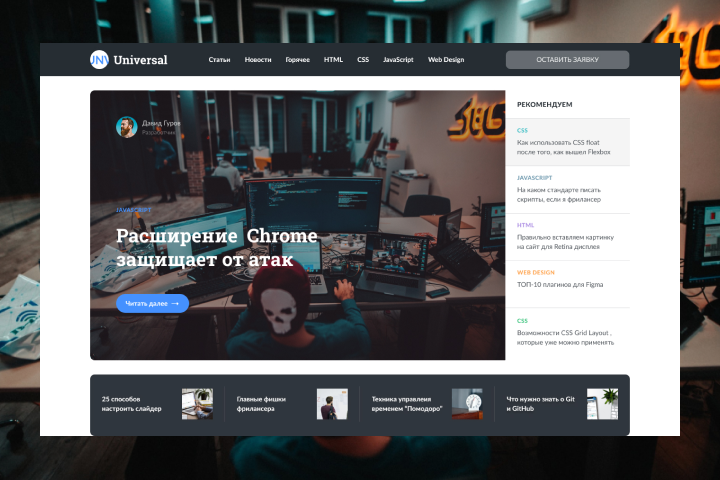Click the Читать далее button
720x480 pixels.
click(x=152, y=304)
